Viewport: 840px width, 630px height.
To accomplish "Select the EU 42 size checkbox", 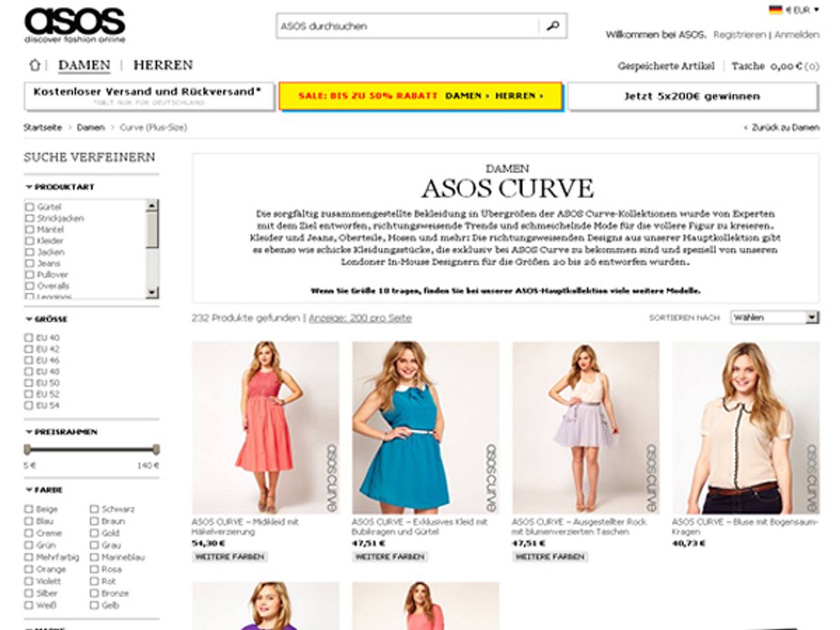I will [x=29, y=349].
